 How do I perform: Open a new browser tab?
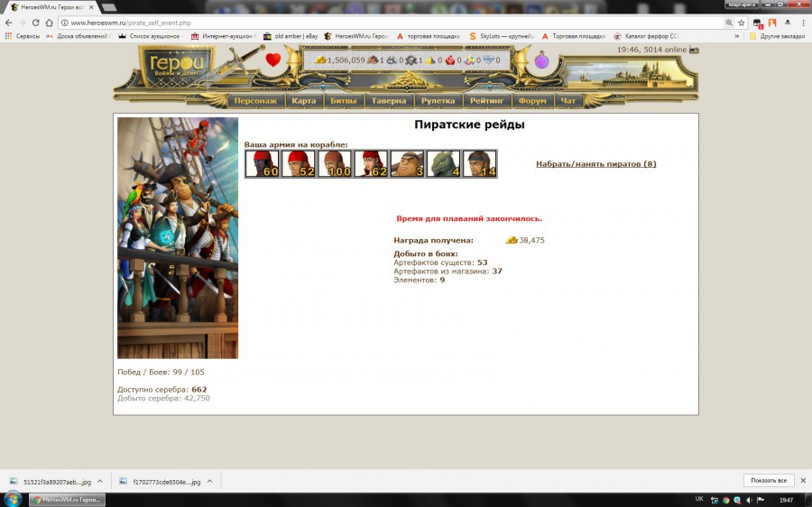coord(109,7)
